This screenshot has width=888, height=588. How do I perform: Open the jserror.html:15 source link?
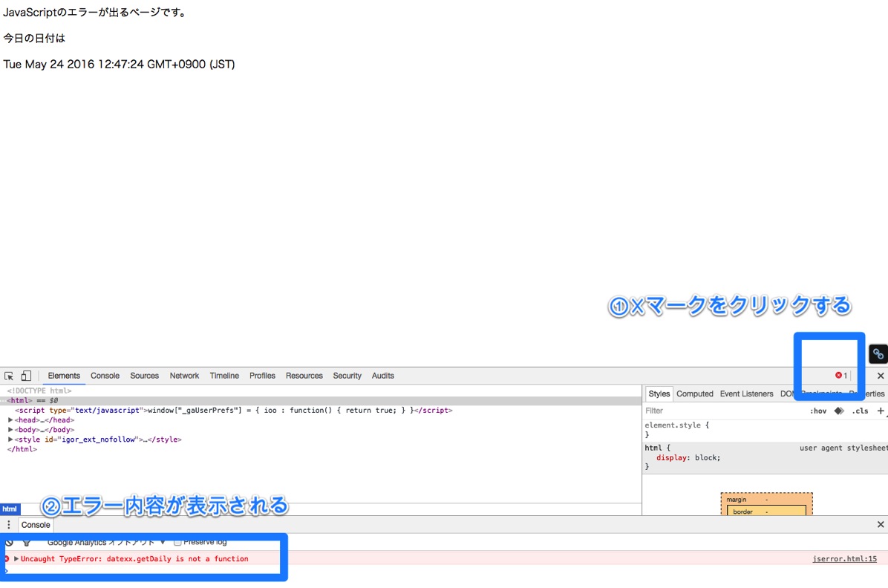(844, 558)
